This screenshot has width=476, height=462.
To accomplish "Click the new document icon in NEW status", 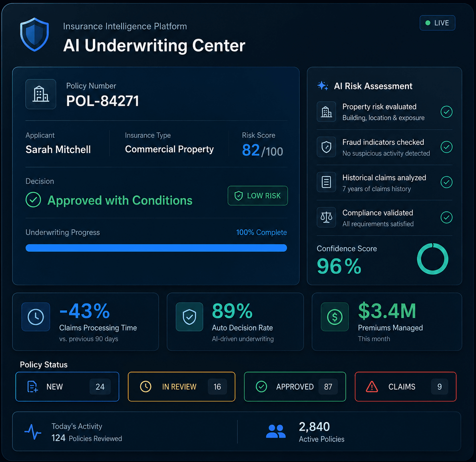I will click(x=32, y=387).
